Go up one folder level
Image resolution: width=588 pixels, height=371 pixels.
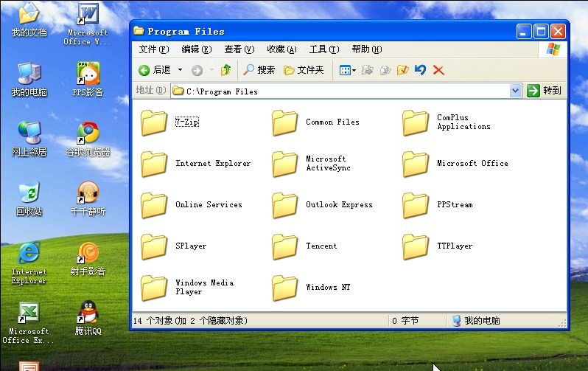coord(225,70)
